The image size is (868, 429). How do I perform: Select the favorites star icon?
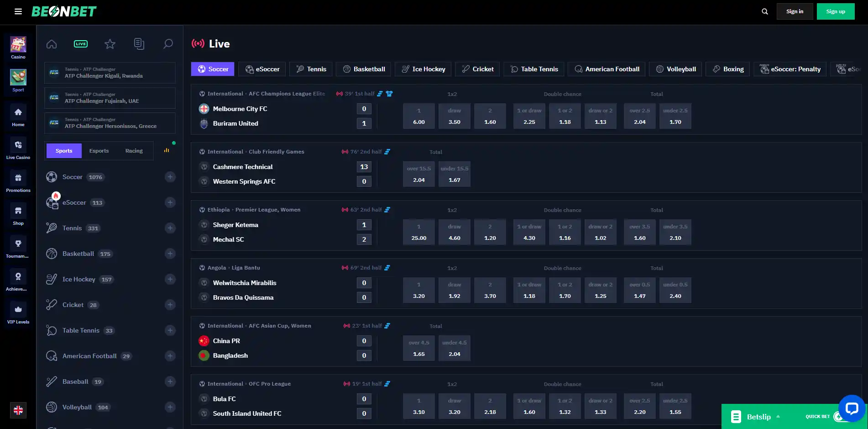coord(110,44)
